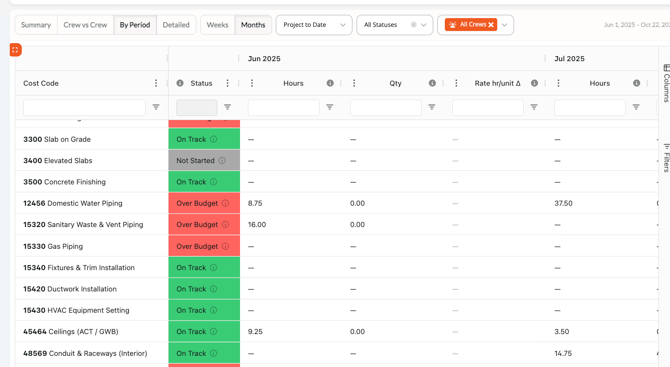Screen dimensions: 670x367
Task: Click the Cost Code filter input field
Action: [84, 107]
